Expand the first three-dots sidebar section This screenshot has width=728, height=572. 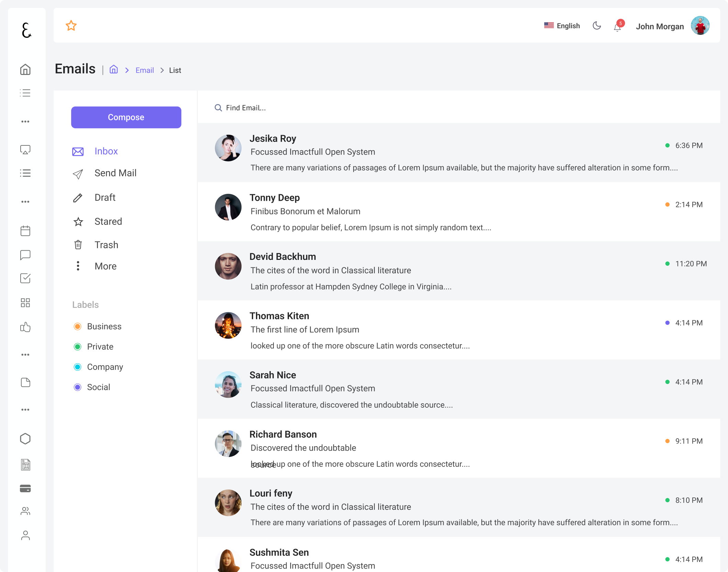click(x=25, y=121)
